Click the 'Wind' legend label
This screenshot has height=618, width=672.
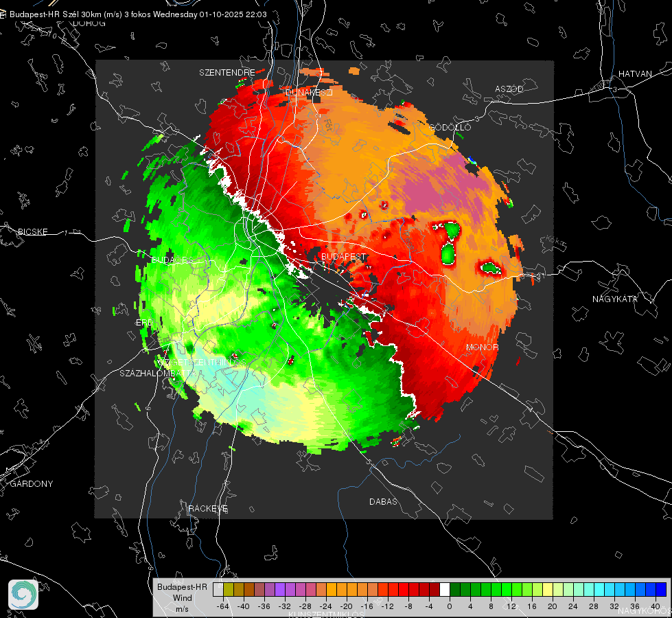(182, 598)
